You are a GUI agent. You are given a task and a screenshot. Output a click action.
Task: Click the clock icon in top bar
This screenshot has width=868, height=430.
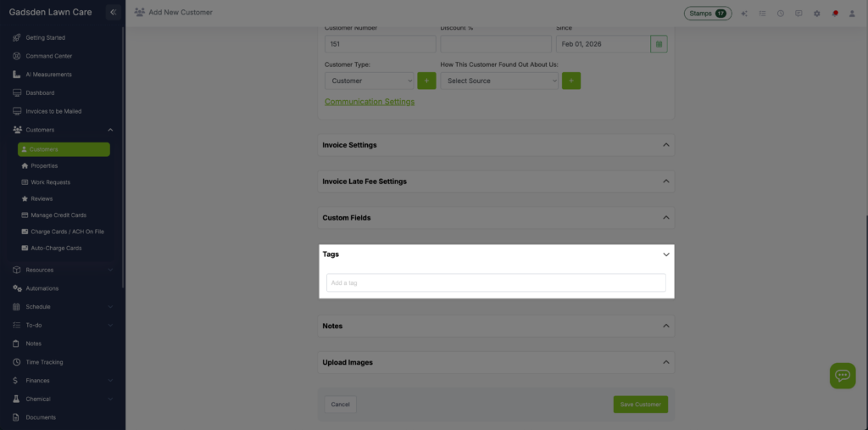pyautogui.click(x=780, y=14)
